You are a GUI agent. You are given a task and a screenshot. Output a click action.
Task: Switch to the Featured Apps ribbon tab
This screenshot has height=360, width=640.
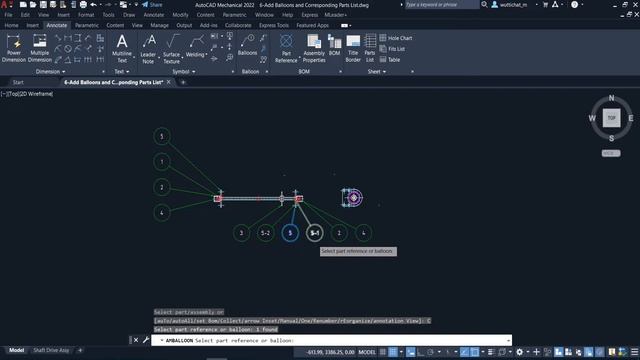312,25
